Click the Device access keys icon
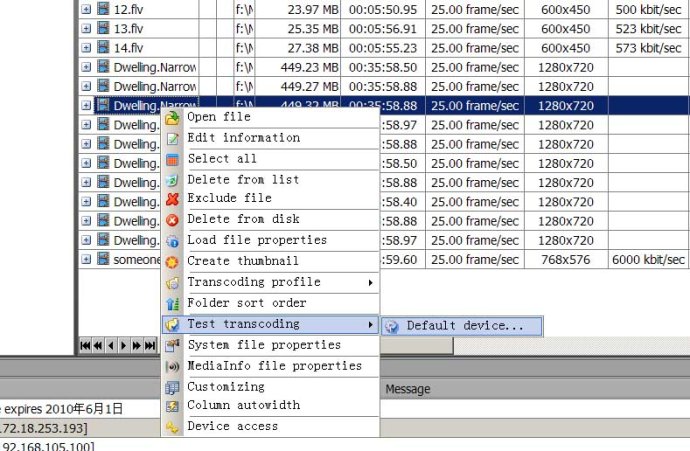Image resolution: width=690 pixels, height=451 pixels. 172,427
